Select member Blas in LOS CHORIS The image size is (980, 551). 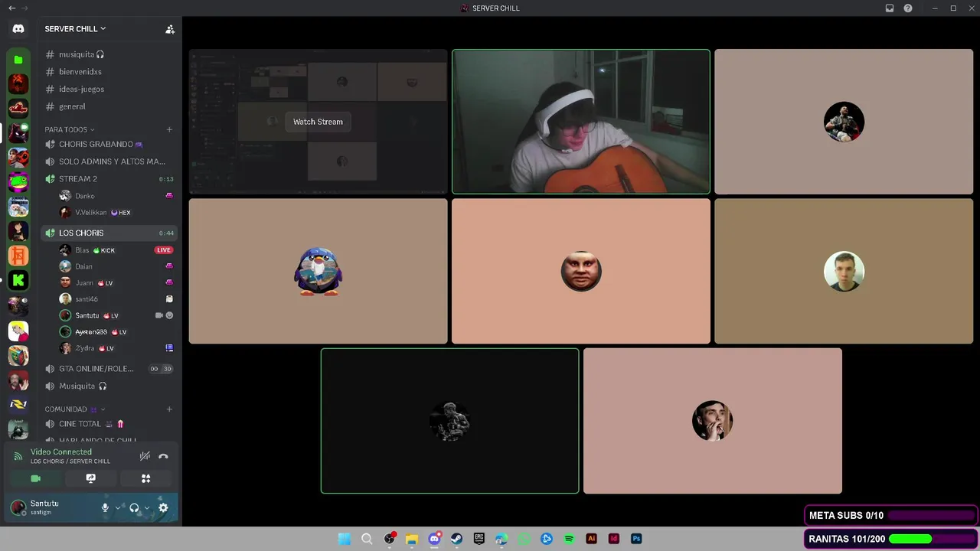tap(116, 250)
